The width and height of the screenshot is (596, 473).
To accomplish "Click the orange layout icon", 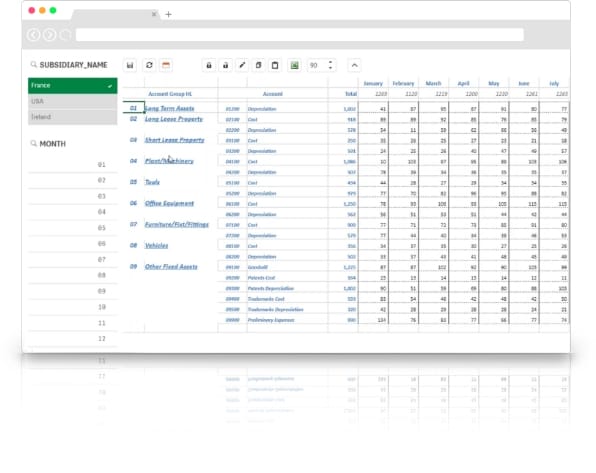I will pyautogui.click(x=166, y=65).
